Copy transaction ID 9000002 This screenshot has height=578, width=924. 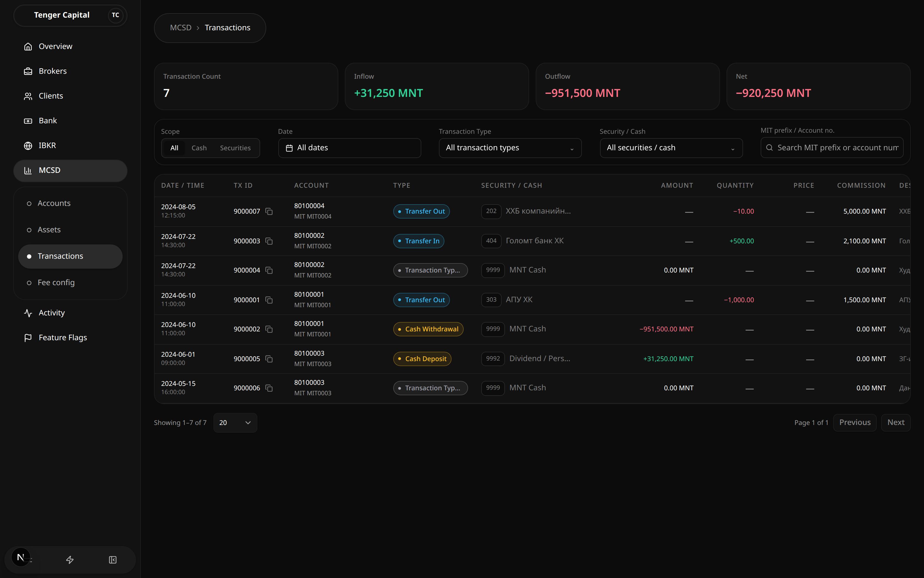(x=269, y=329)
